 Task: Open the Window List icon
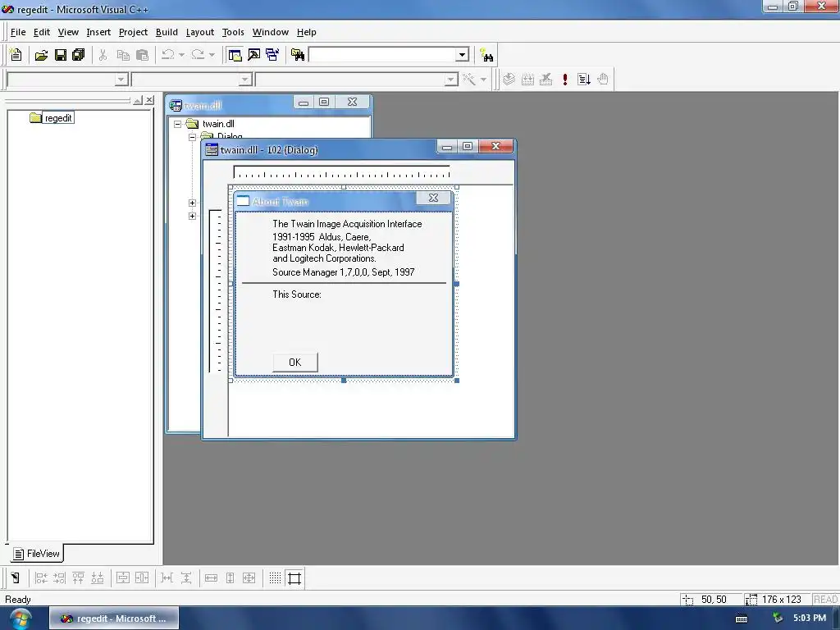(x=272, y=55)
